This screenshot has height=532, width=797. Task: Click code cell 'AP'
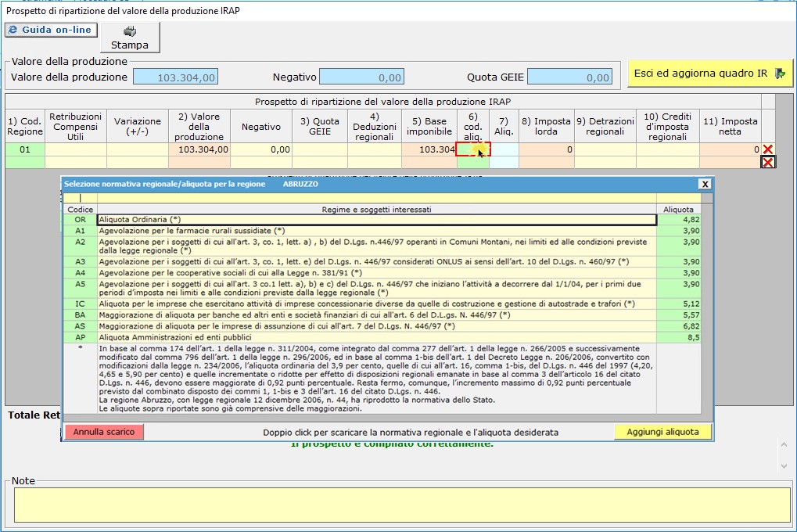[x=81, y=338]
